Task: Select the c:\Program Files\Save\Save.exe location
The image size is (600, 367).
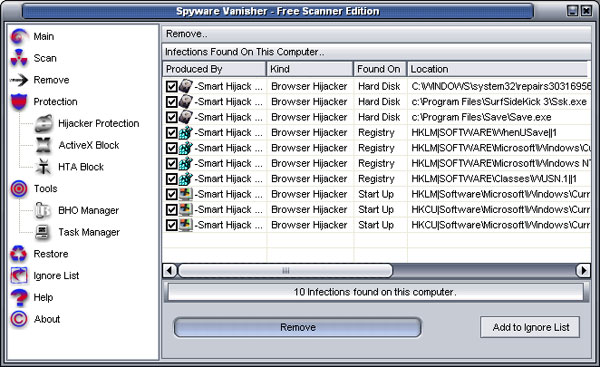Action: pyautogui.click(x=481, y=117)
